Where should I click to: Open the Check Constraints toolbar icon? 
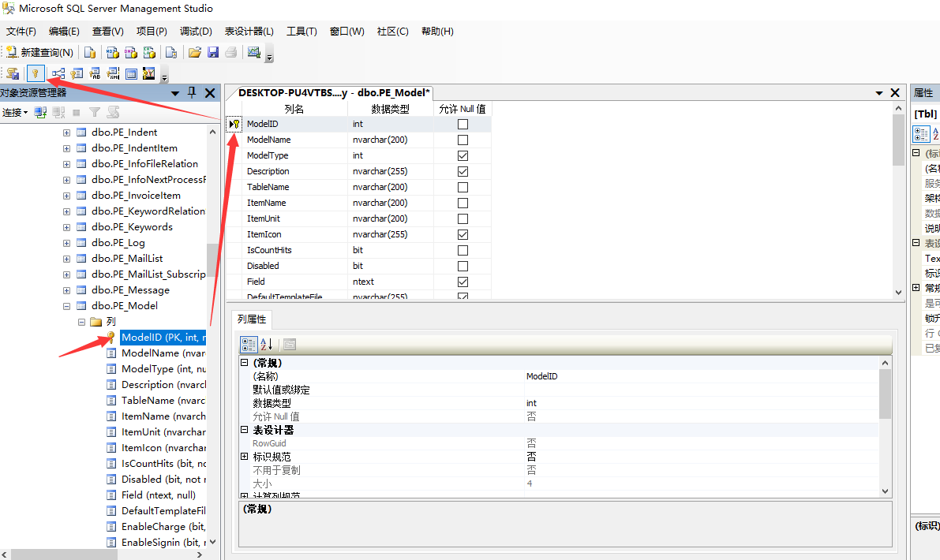131,73
